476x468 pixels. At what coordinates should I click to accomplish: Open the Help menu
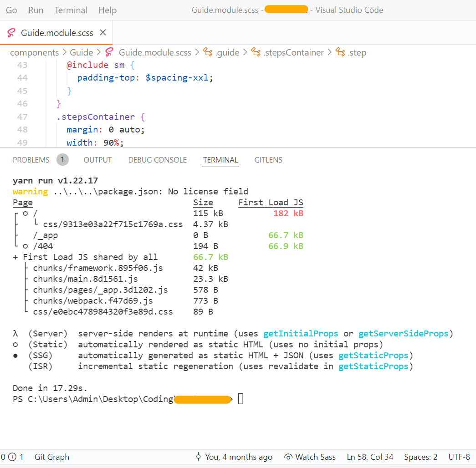(x=107, y=10)
